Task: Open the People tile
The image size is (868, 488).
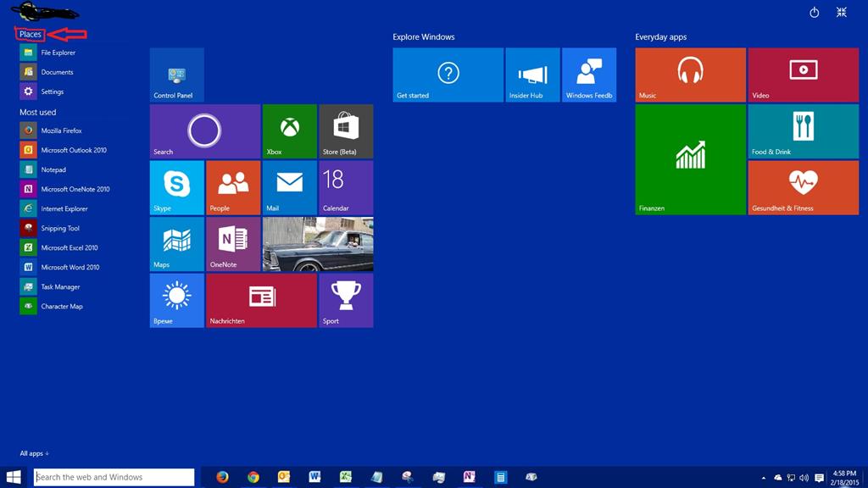Action: coord(233,188)
